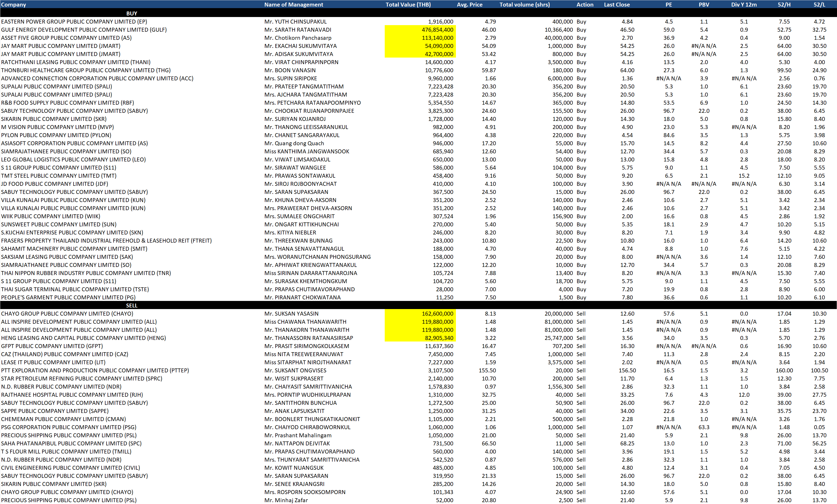The height and width of the screenshot is (504, 837).
Task: Select Thonburi Healthcare Group (THG) cell
Action: pos(86,70)
